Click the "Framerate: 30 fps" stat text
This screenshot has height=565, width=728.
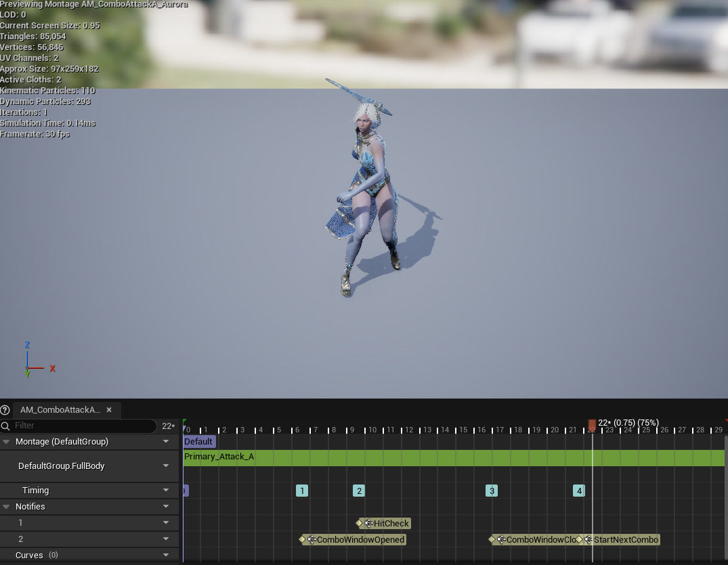coord(35,134)
